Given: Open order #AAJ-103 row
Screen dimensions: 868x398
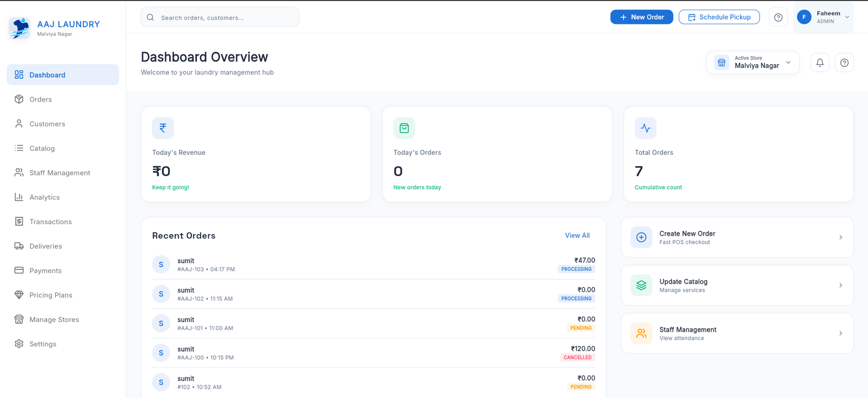Looking at the screenshot, I should click(373, 264).
